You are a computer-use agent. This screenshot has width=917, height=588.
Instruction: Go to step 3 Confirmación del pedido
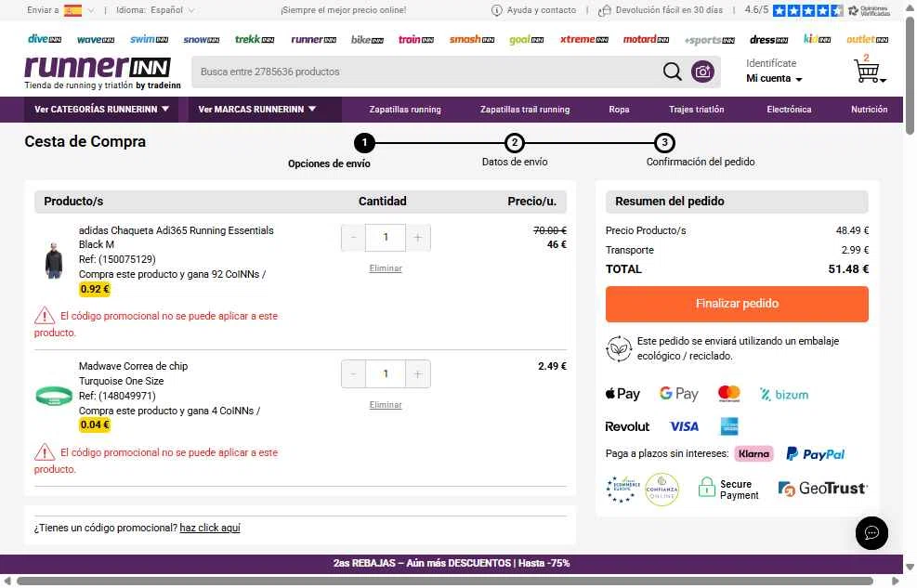[664, 143]
